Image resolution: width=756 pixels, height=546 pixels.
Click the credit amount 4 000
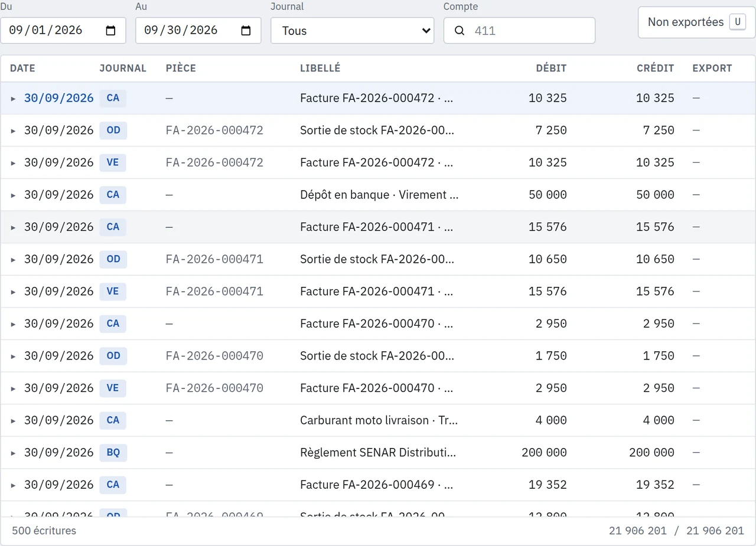(x=659, y=420)
